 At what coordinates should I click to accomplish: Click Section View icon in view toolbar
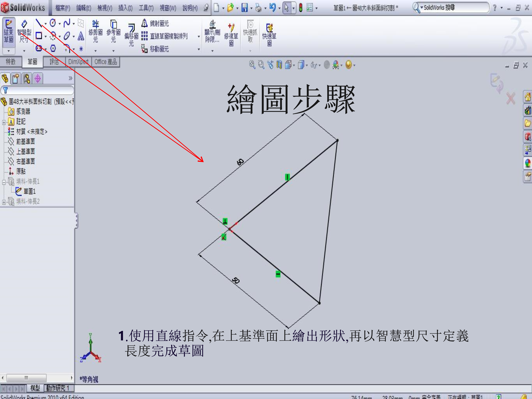279,64
